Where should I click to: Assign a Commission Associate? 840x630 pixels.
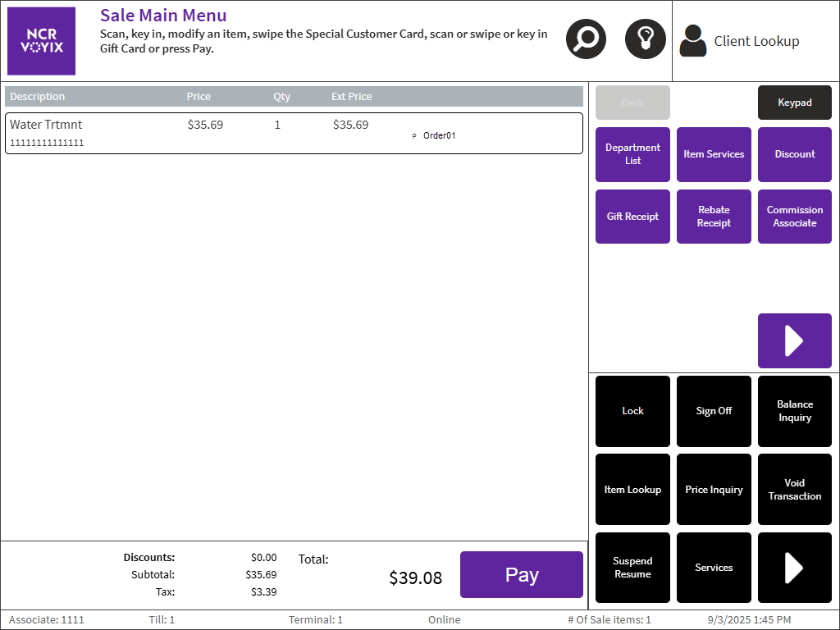(x=794, y=217)
